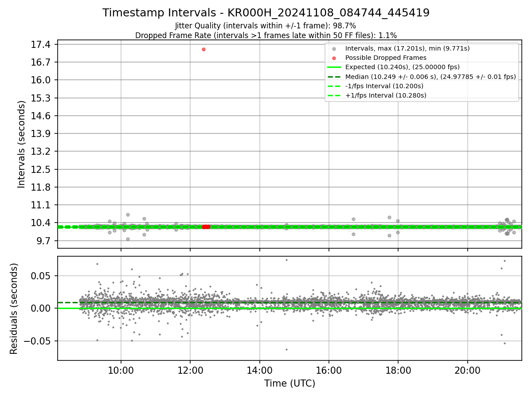Click the 16.7 y-axis tick label
This screenshot has height=399, width=532.
42,62
